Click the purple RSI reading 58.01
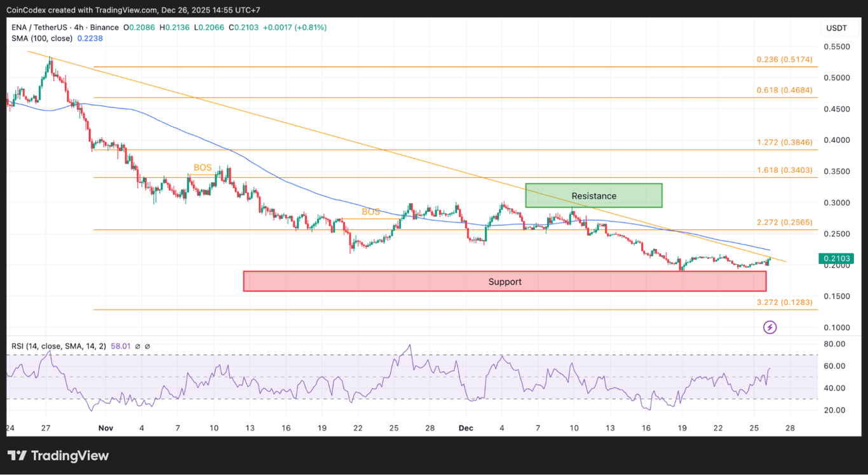This screenshot has width=868, height=475. 121,346
